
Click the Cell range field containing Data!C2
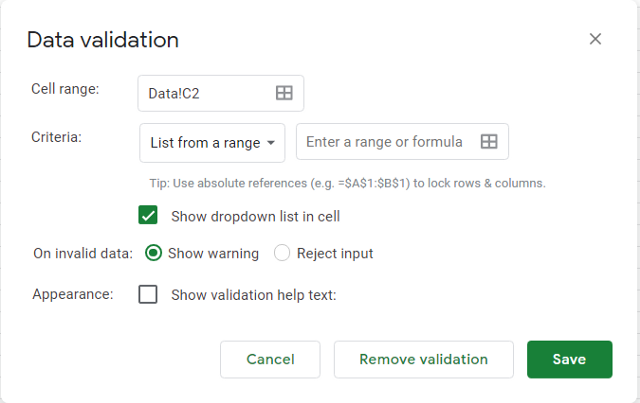point(205,93)
